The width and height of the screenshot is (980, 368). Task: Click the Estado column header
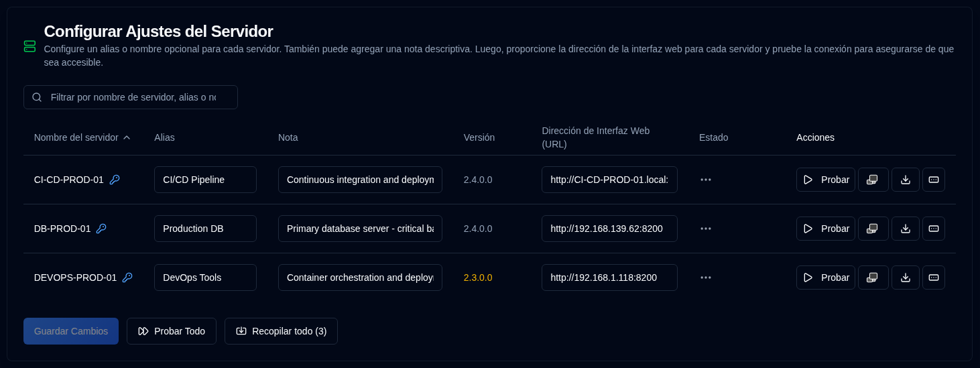click(x=714, y=137)
